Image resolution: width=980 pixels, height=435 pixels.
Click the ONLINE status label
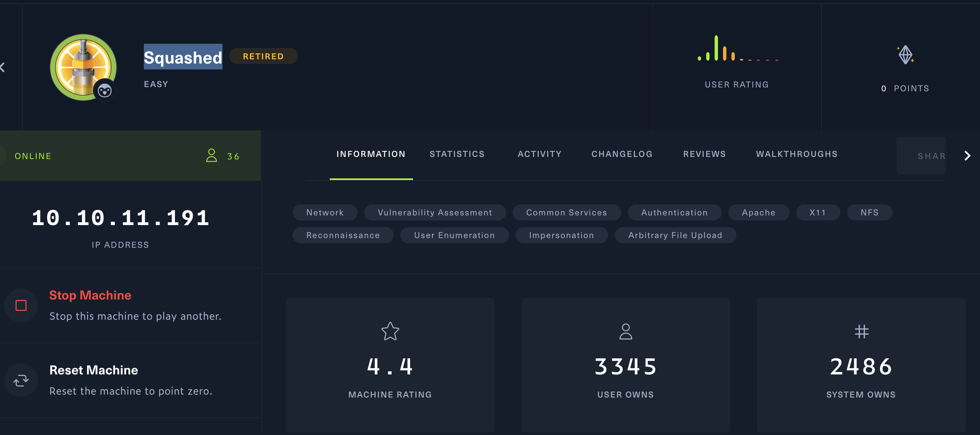[x=33, y=156]
